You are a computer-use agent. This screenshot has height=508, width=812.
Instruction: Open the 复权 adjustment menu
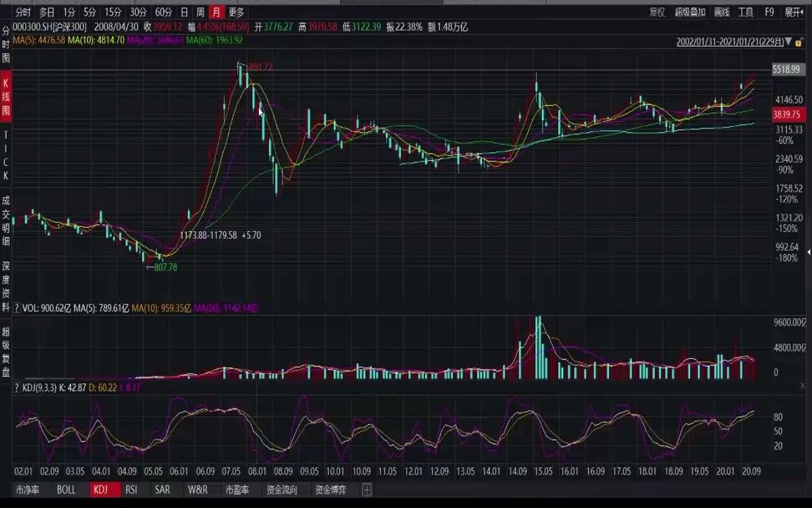tap(657, 12)
